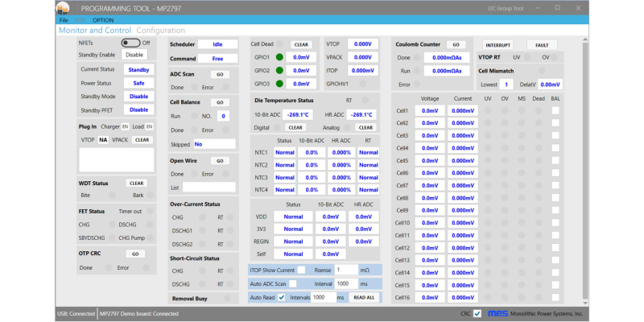
Task: Run Open Wire check with GO
Action: point(220,161)
